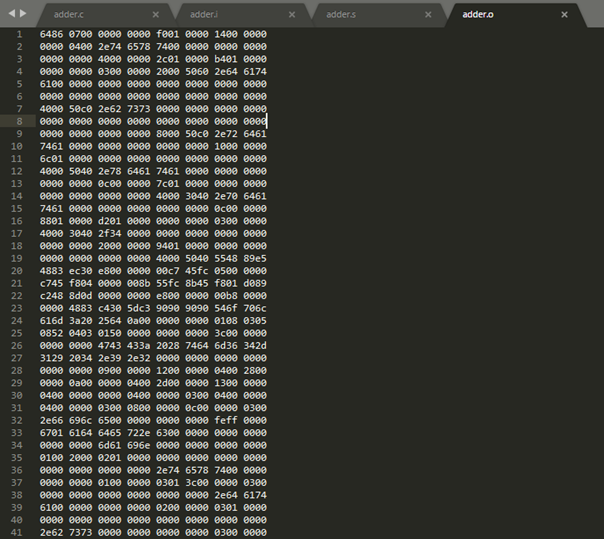Click hex word 2d00 on line 29
The image size is (604, 539).
click(x=168, y=383)
